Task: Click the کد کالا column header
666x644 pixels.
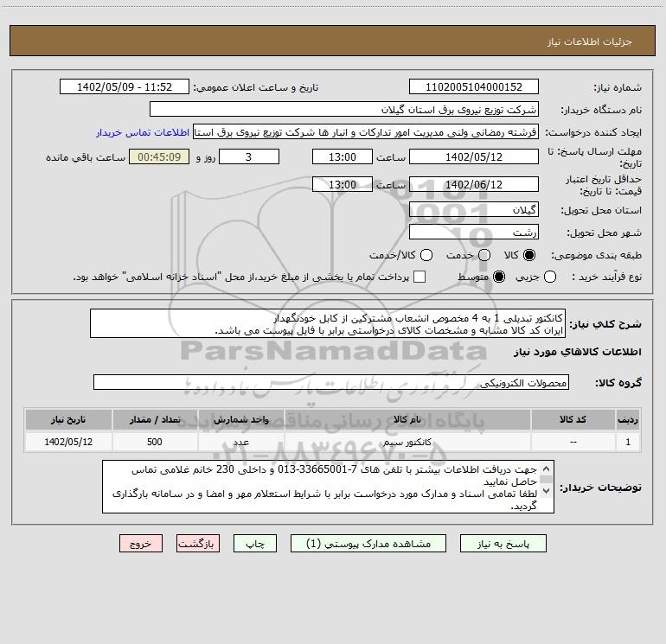Action: (573, 419)
